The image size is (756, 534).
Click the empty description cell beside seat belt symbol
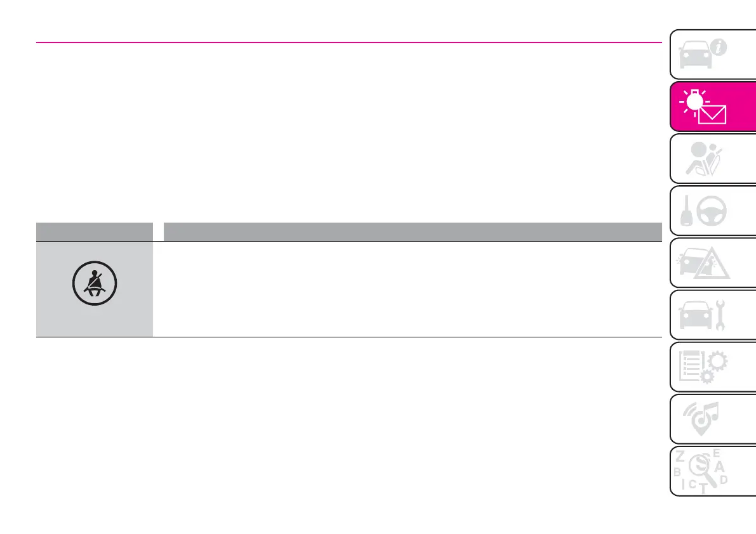tap(406, 289)
